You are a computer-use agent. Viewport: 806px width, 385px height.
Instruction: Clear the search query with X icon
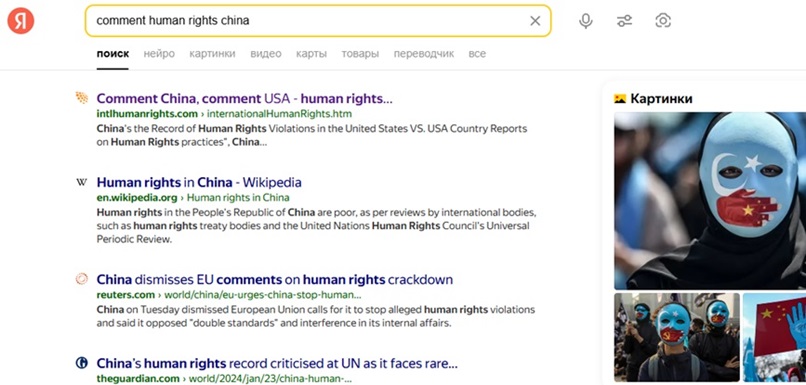point(535,21)
